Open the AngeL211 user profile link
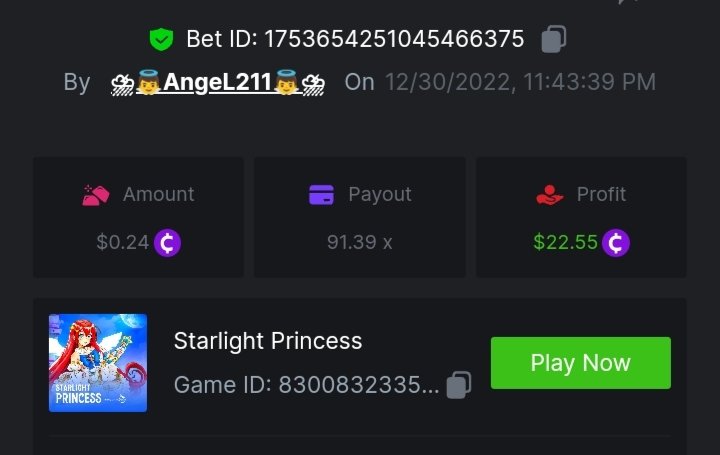The width and height of the screenshot is (720, 455). 218,82
